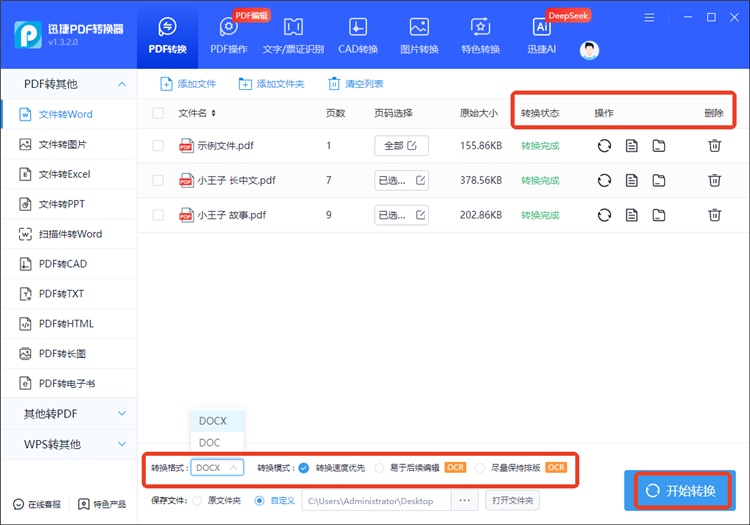
Task: Open 迅捷AI tab
Action: tap(541, 36)
